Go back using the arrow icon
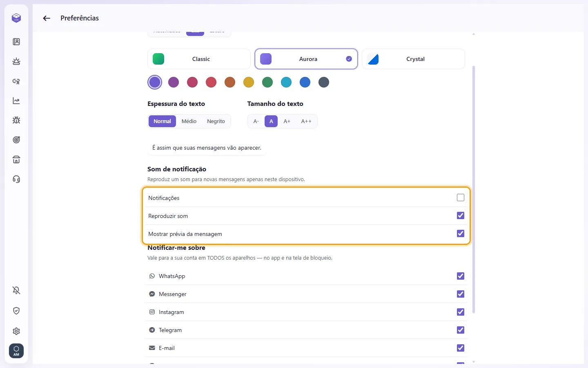This screenshot has height=368, width=588. tap(47, 18)
